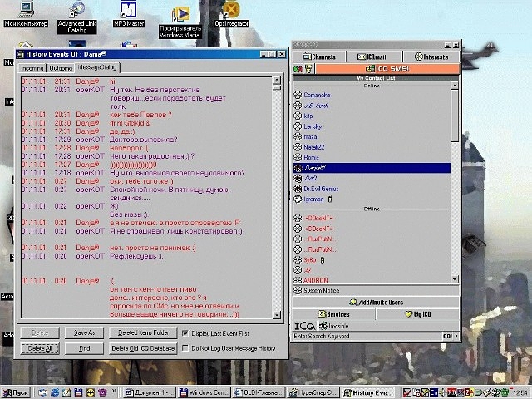Click the ICQ logo in contact window
Screen dimensions: 532x399
(x=304, y=326)
